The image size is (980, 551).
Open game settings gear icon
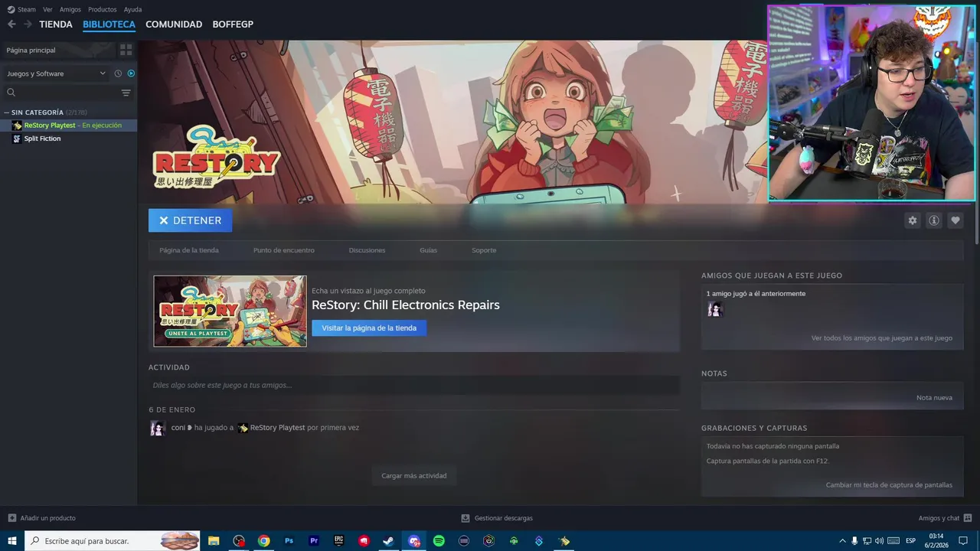(x=912, y=220)
